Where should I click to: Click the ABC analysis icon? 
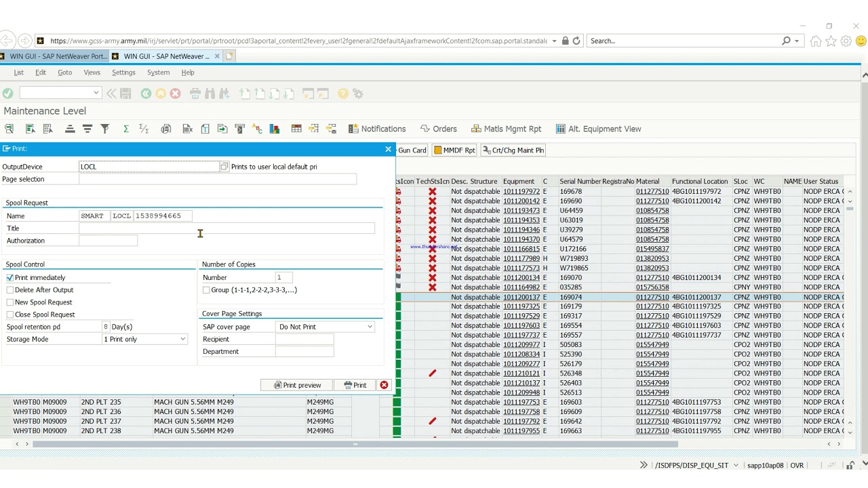257,129
